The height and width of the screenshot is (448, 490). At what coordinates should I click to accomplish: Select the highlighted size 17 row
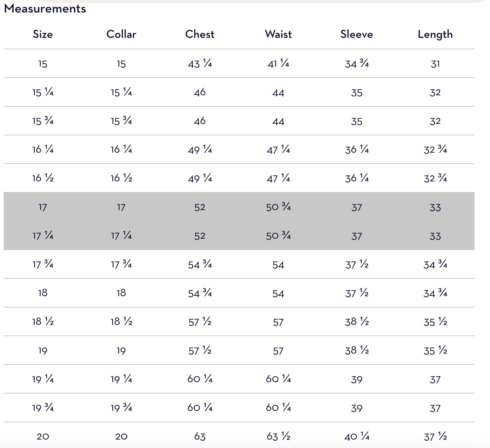click(x=239, y=207)
